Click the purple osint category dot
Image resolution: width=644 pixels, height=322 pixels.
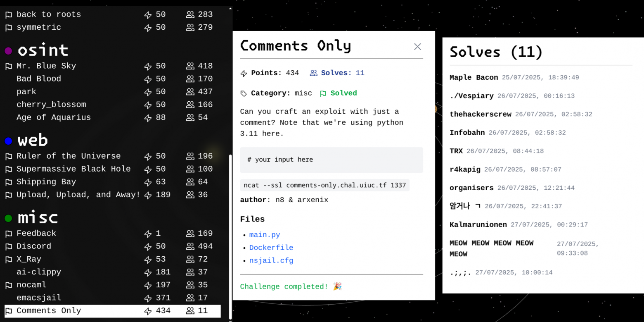tap(8, 51)
